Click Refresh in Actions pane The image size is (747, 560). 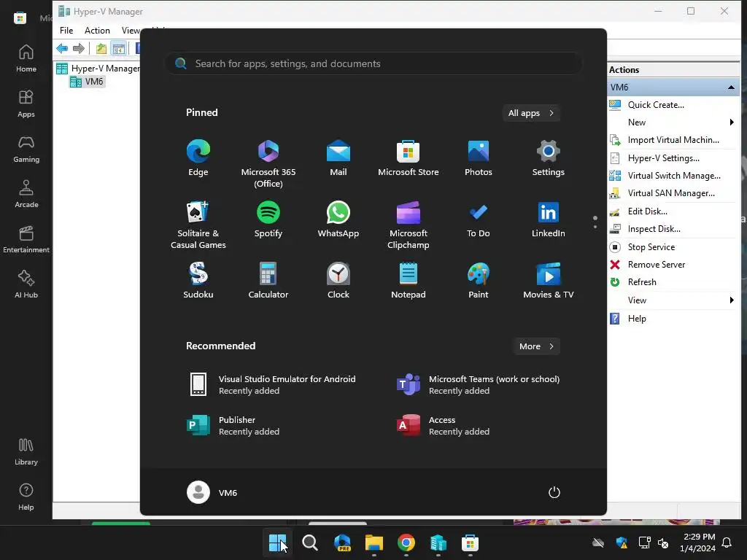(642, 282)
